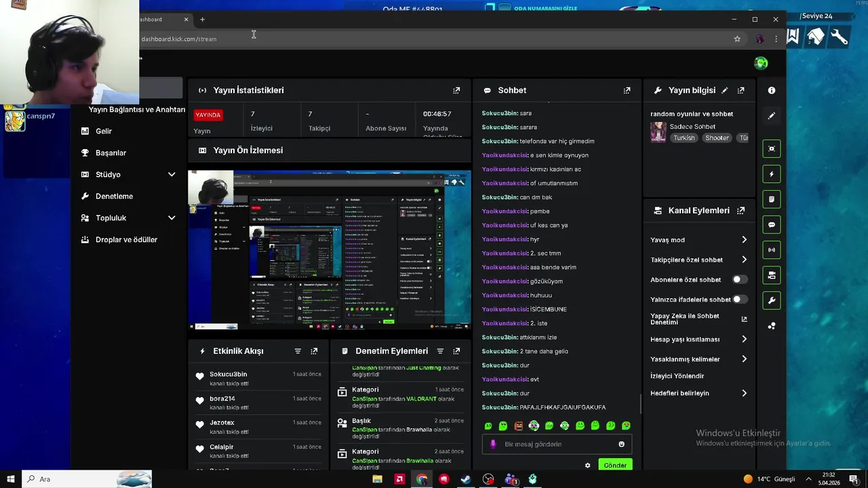Open the Chrome three-dot menu
This screenshot has height=488, width=868.
776,39
